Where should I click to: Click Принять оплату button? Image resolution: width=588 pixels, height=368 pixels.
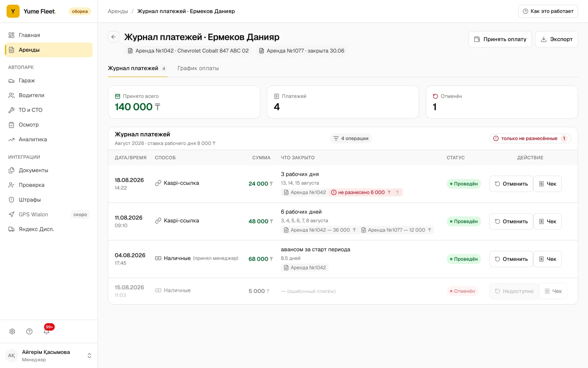(x=500, y=39)
